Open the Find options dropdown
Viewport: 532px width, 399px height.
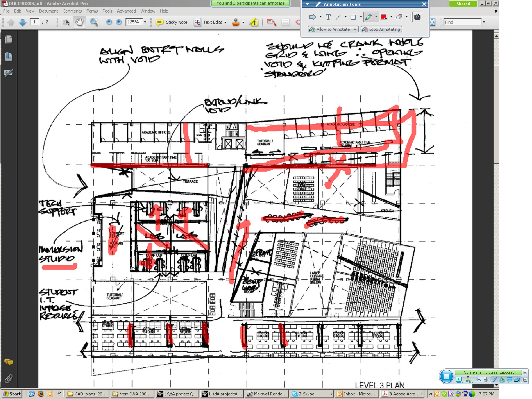[x=484, y=22]
